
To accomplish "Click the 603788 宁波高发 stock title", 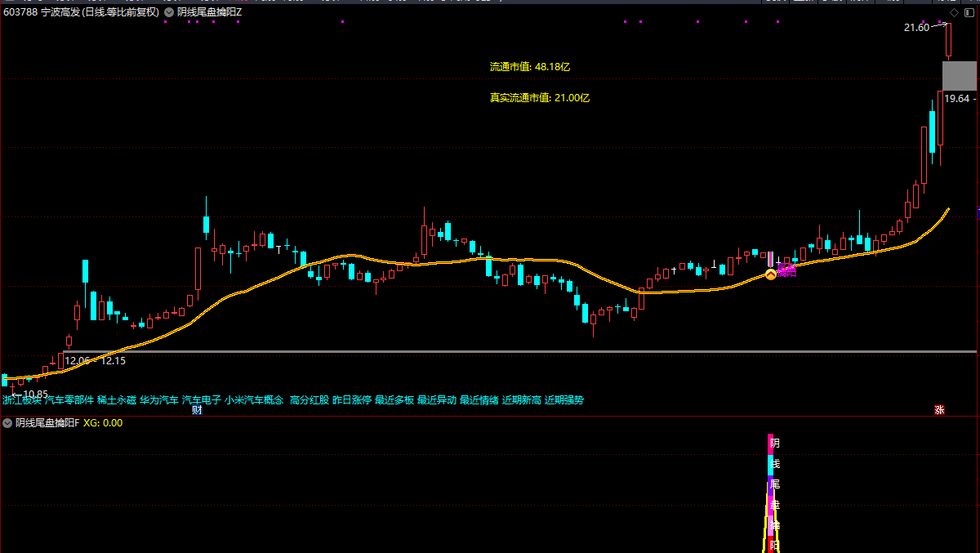I will tap(81, 12).
